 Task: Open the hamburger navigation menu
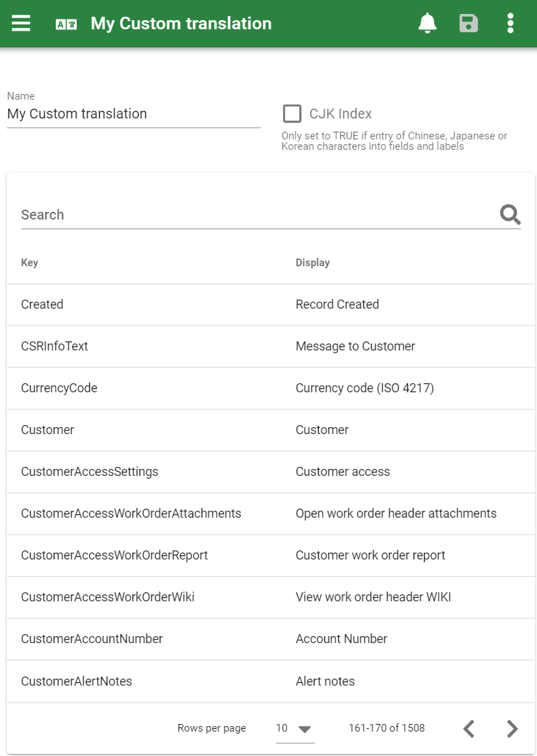21,23
